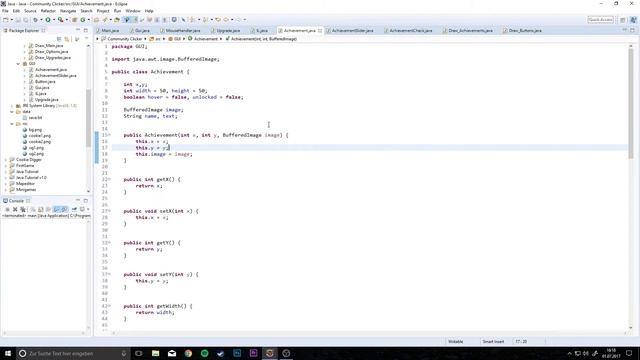Expand the Mapeditor project
Viewport: 640px width, 360px height.
[x=6, y=184]
